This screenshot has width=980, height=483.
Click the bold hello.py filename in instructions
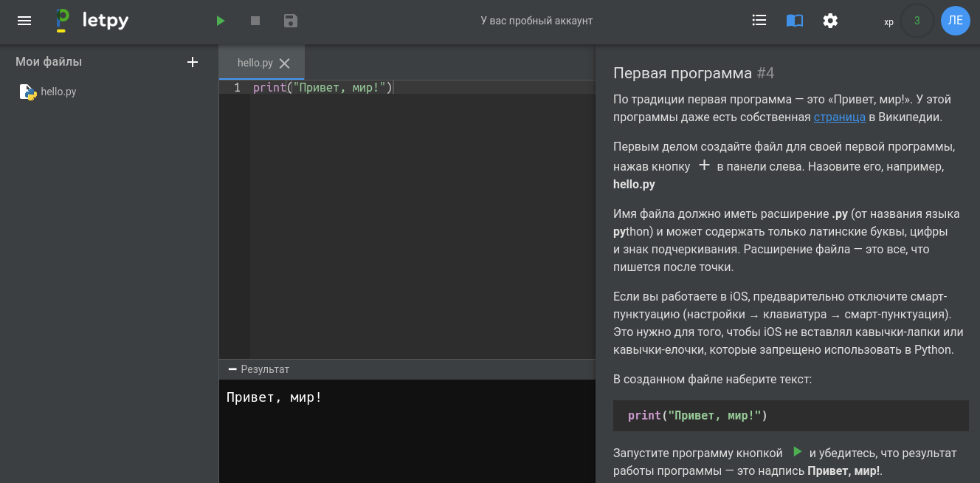tap(634, 185)
